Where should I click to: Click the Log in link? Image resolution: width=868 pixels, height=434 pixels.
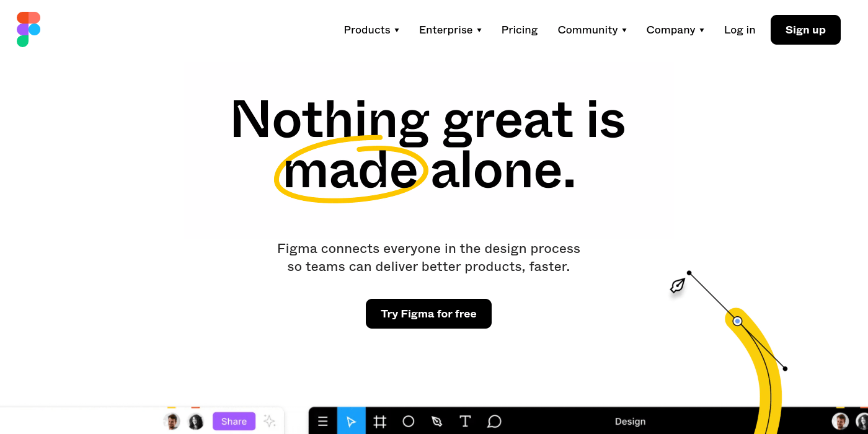coord(740,30)
